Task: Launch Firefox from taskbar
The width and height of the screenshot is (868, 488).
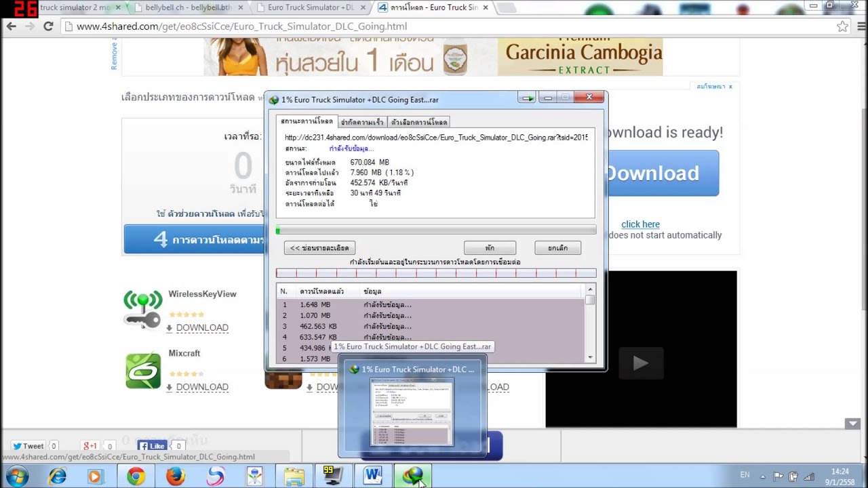Action: [175, 476]
